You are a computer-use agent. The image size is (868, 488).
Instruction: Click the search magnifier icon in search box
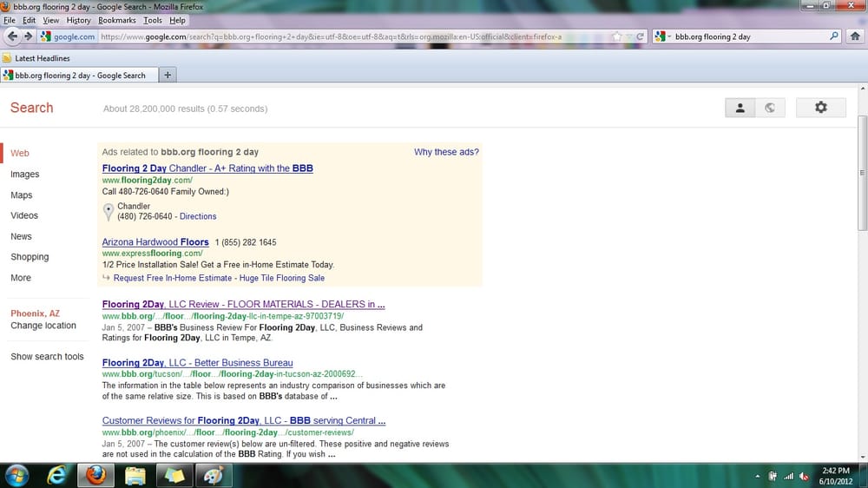833,36
